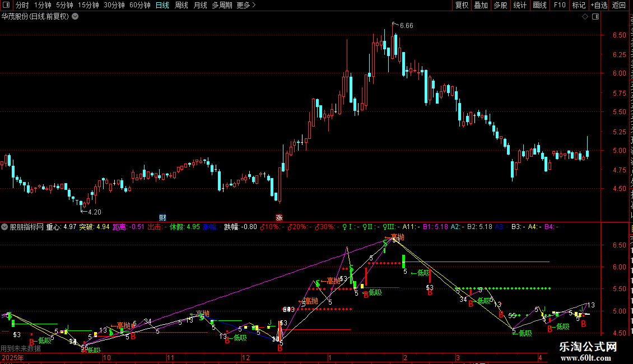Screen dimensions: 633x364
Task: Select the 1分钟 period tab
Action: 43,5
